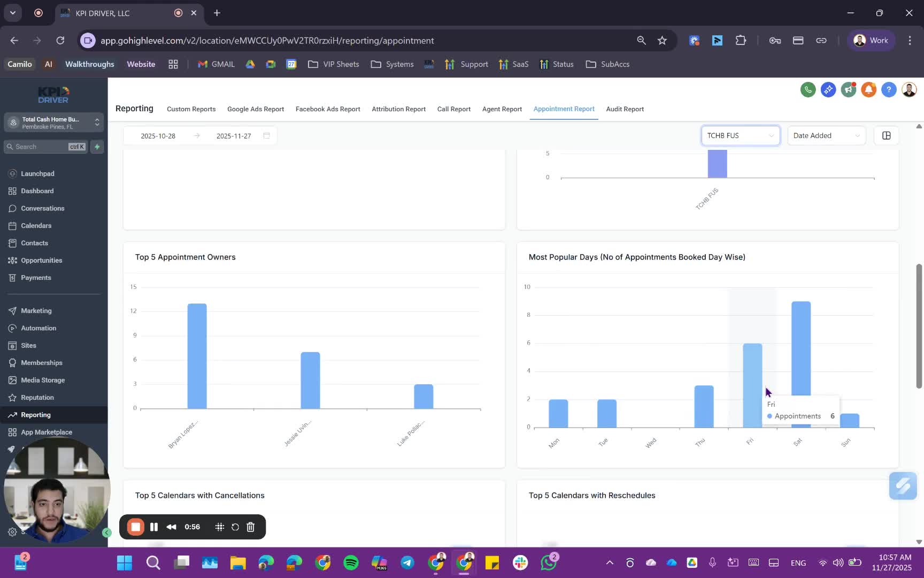Stop the screen recording

pyautogui.click(x=135, y=527)
